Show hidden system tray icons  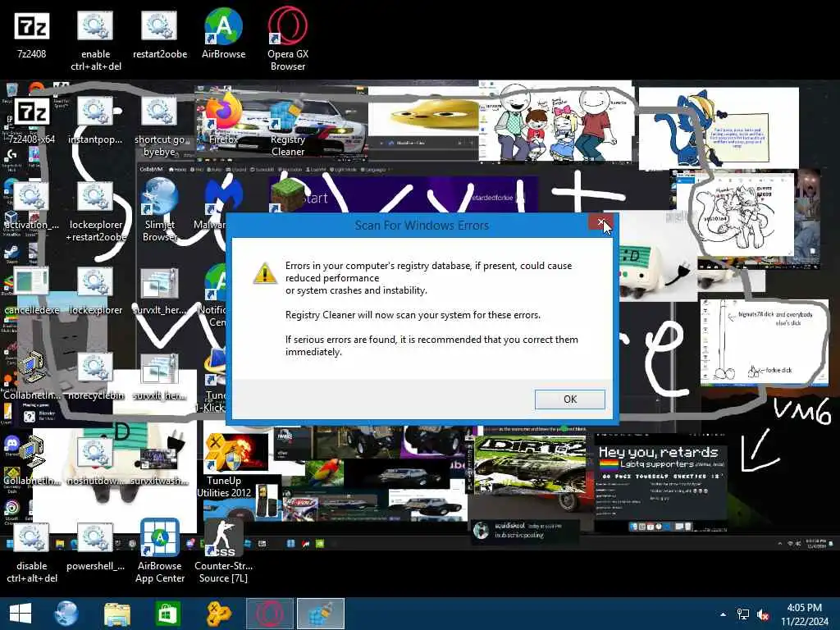[x=723, y=614]
